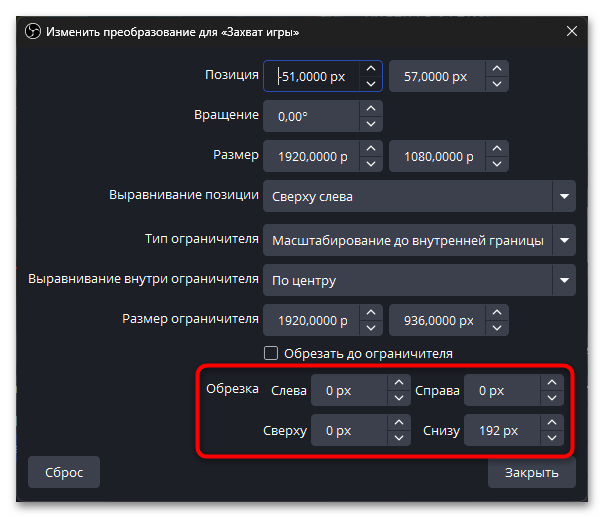Increase Позиция X value with up arrow

(371, 69)
